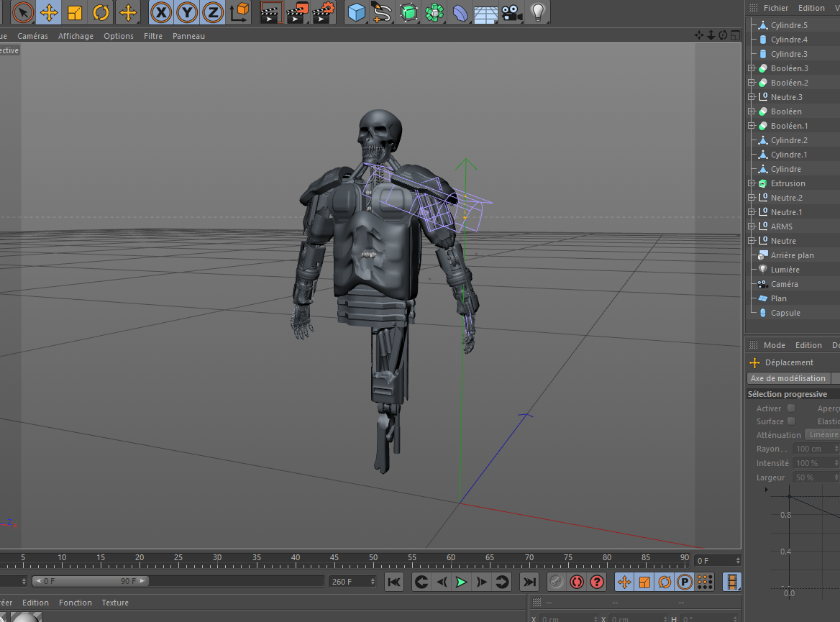The image size is (840, 622).
Task: Toggle the Y axis lock
Action: [187, 12]
